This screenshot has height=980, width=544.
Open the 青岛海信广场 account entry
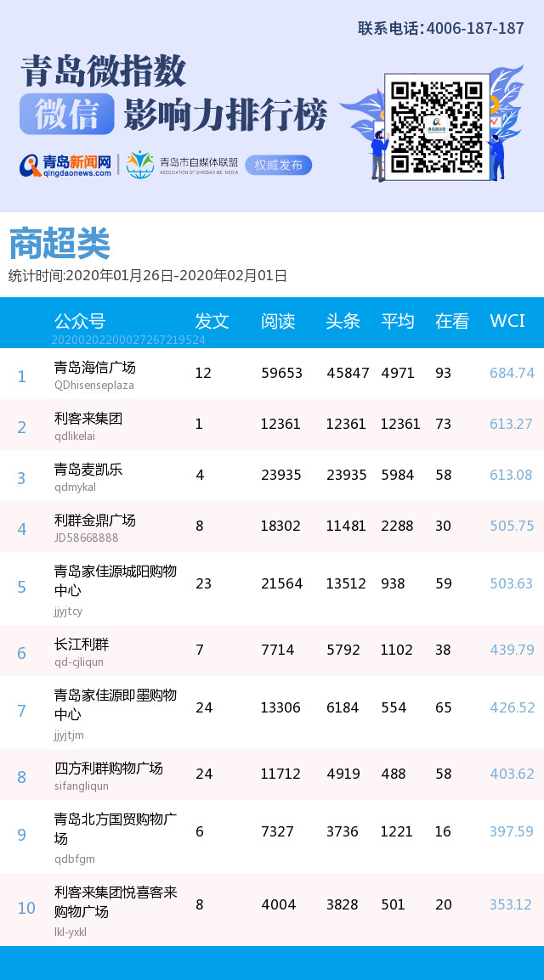94,368
